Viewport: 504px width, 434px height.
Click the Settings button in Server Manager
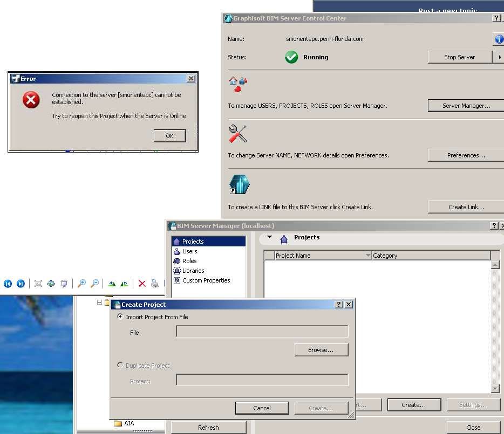click(473, 405)
